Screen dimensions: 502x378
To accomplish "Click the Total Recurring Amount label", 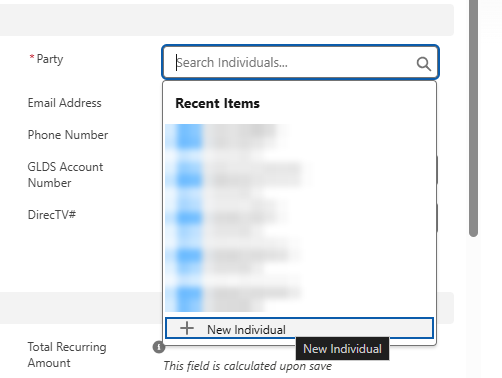I will [67, 355].
